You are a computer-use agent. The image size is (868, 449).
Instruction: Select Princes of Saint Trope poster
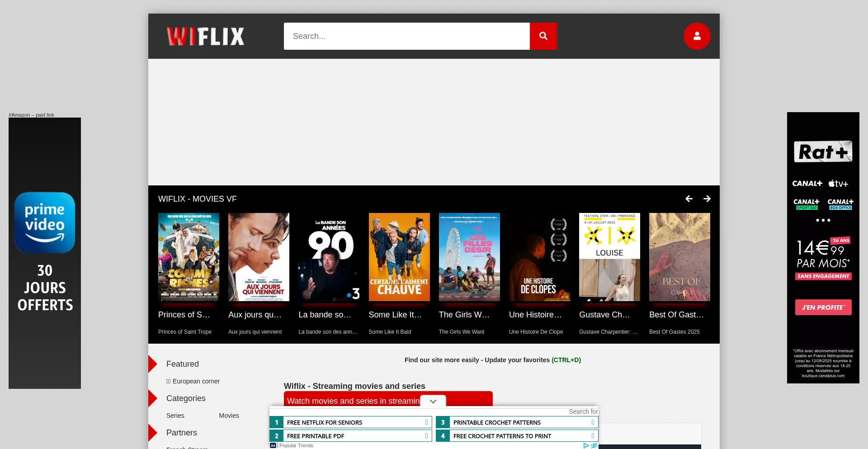189,257
